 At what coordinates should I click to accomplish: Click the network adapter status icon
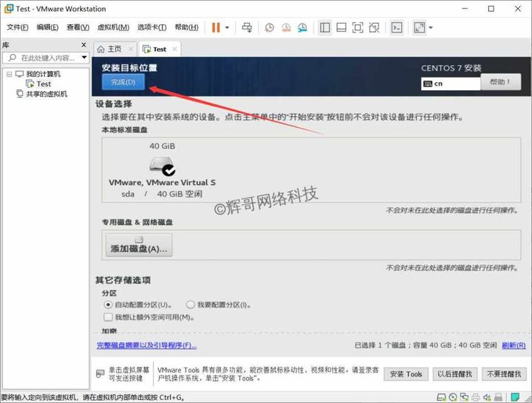(x=464, y=397)
